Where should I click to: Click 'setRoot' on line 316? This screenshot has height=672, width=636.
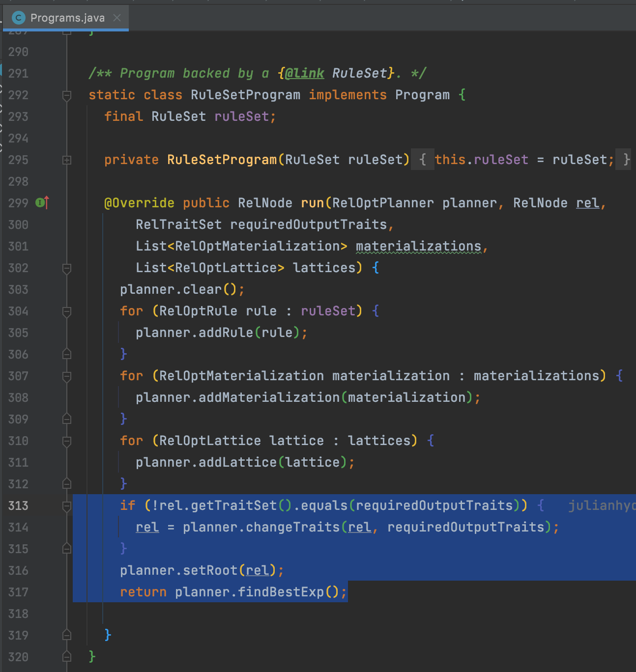[x=210, y=570]
